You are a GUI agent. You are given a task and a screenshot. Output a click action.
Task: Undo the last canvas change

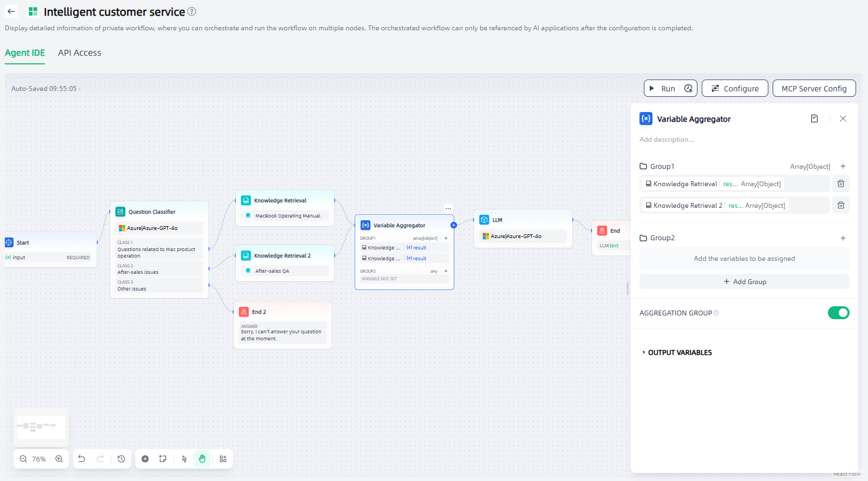[82, 459]
